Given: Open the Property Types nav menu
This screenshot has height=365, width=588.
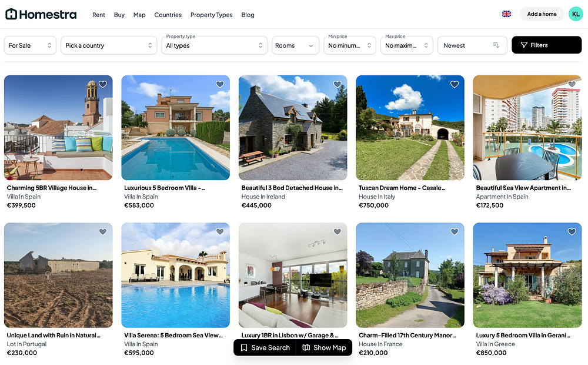Looking at the screenshot, I should click(x=212, y=15).
